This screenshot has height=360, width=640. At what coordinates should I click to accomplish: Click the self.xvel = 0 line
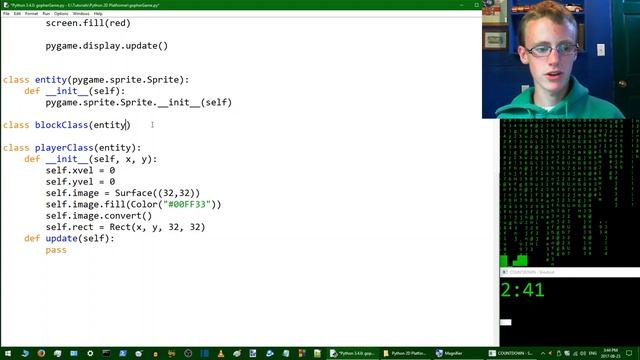pos(80,171)
